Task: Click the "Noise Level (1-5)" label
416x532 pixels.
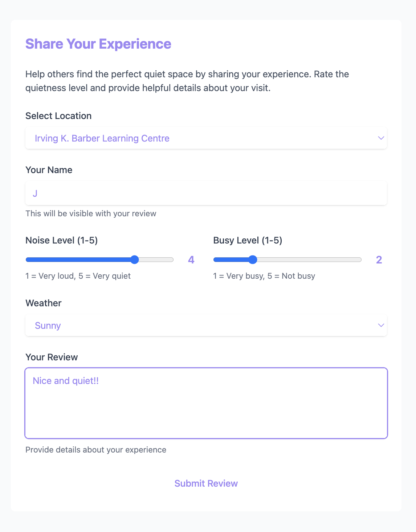Action: point(61,240)
